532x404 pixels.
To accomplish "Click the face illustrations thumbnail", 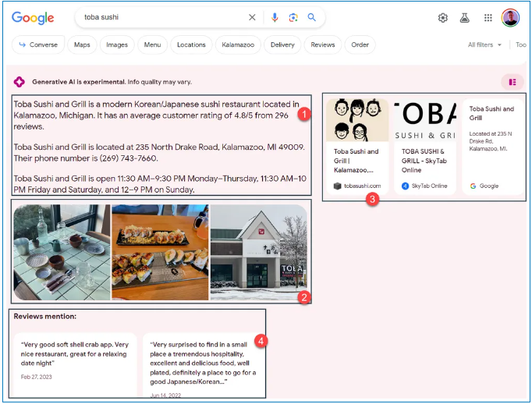I will (x=357, y=120).
